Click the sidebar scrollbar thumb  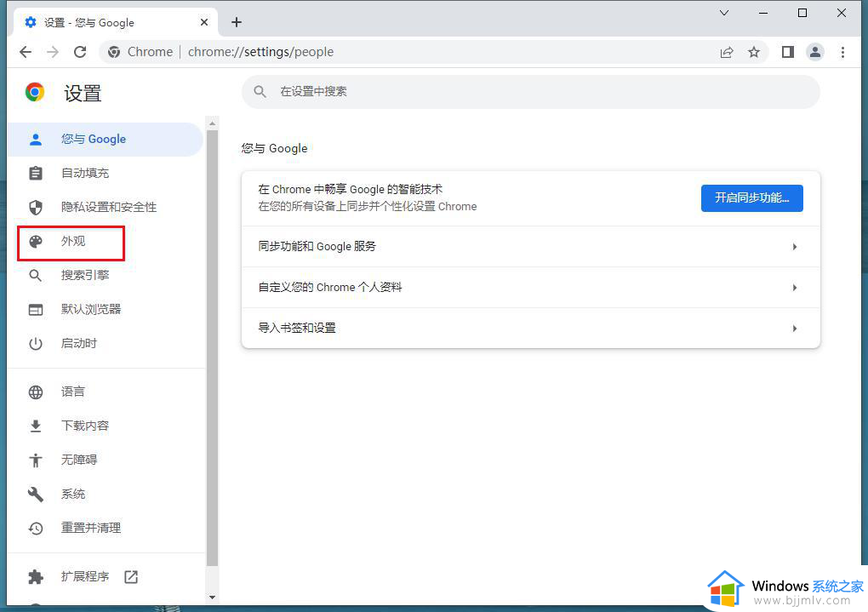click(x=212, y=348)
